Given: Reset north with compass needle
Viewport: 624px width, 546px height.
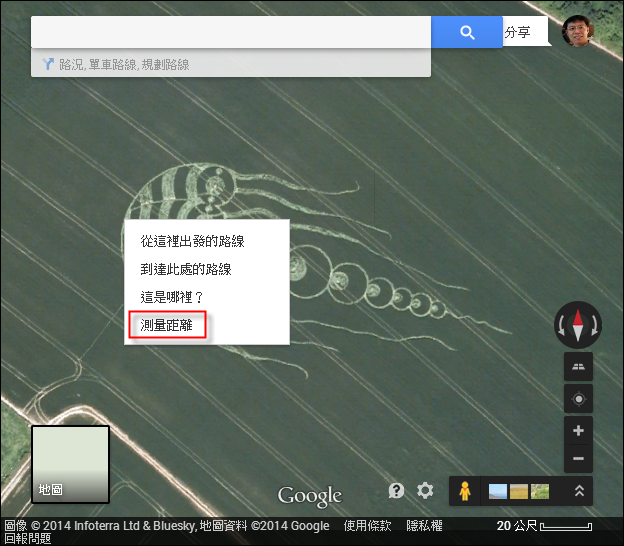Looking at the screenshot, I should [578, 325].
